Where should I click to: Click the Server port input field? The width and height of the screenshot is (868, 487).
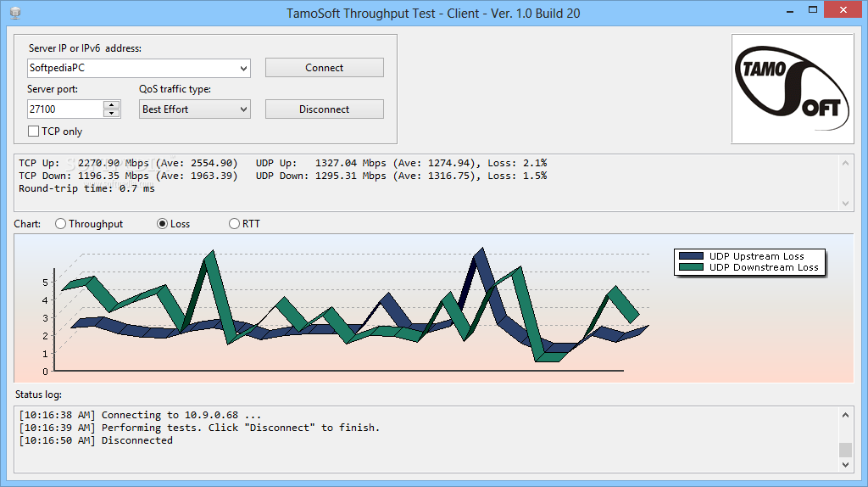[65, 109]
